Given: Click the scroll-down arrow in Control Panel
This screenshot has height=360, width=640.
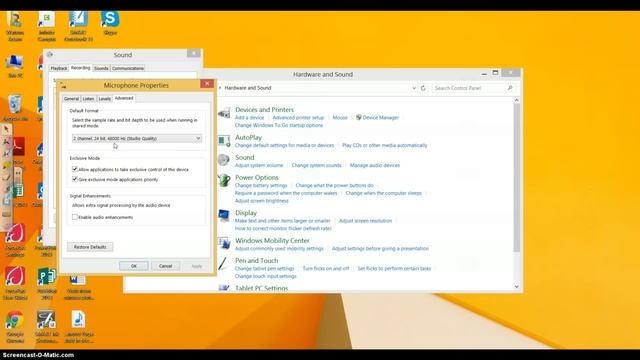Looking at the screenshot, I should pos(516,287).
